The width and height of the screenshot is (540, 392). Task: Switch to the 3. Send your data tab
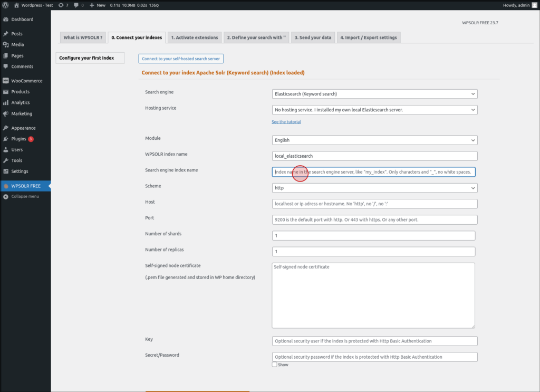pyautogui.click(x=313, y=37)
